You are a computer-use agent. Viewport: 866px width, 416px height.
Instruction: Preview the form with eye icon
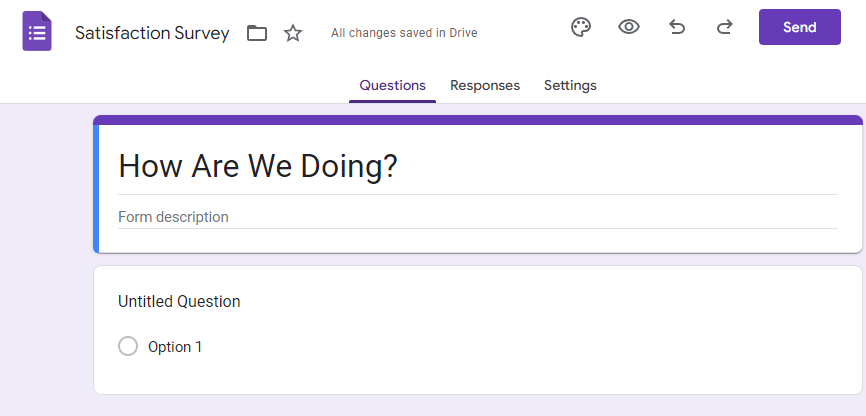point(629,27)
